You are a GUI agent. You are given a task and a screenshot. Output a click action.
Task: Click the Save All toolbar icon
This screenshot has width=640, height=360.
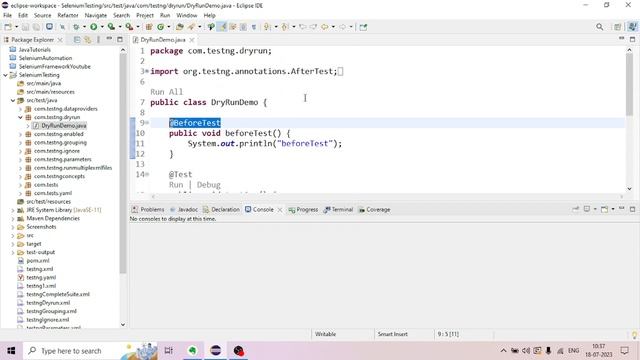pos(36,27)
